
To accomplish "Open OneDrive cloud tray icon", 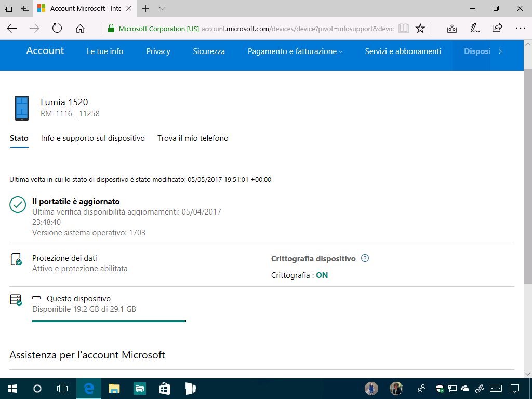I will [x=465, y=388].
